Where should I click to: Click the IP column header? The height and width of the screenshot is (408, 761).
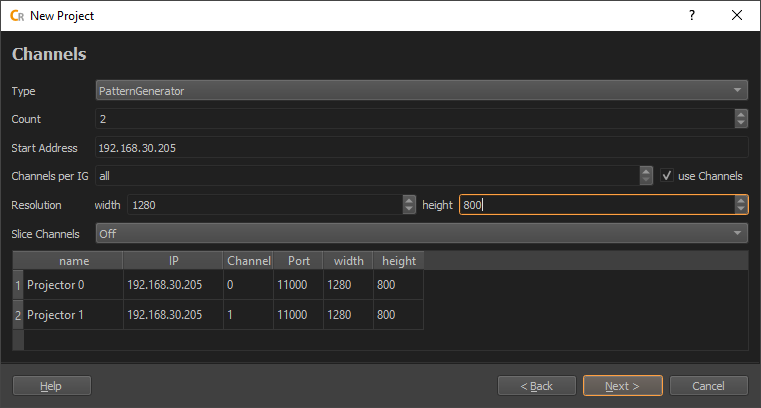[x=172, y=261]
